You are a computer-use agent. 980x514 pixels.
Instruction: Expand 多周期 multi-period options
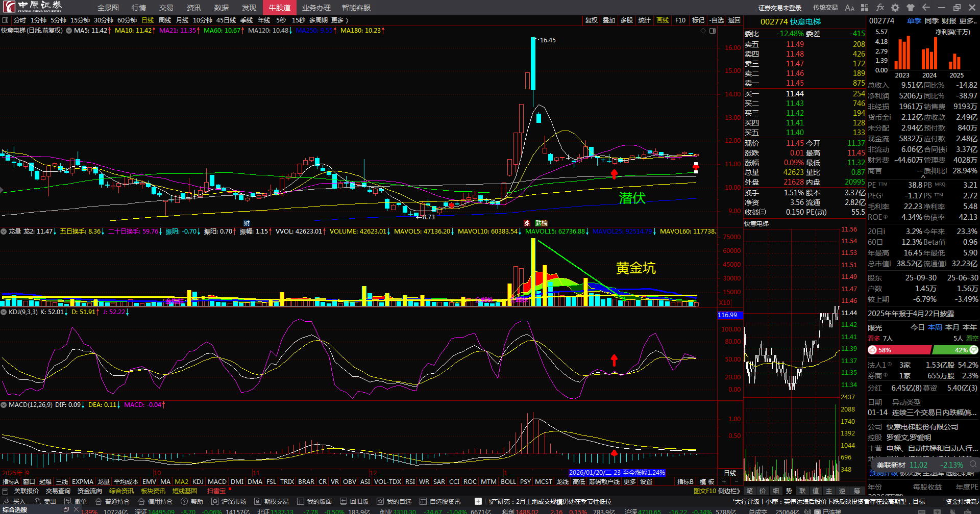pos(318,20)
